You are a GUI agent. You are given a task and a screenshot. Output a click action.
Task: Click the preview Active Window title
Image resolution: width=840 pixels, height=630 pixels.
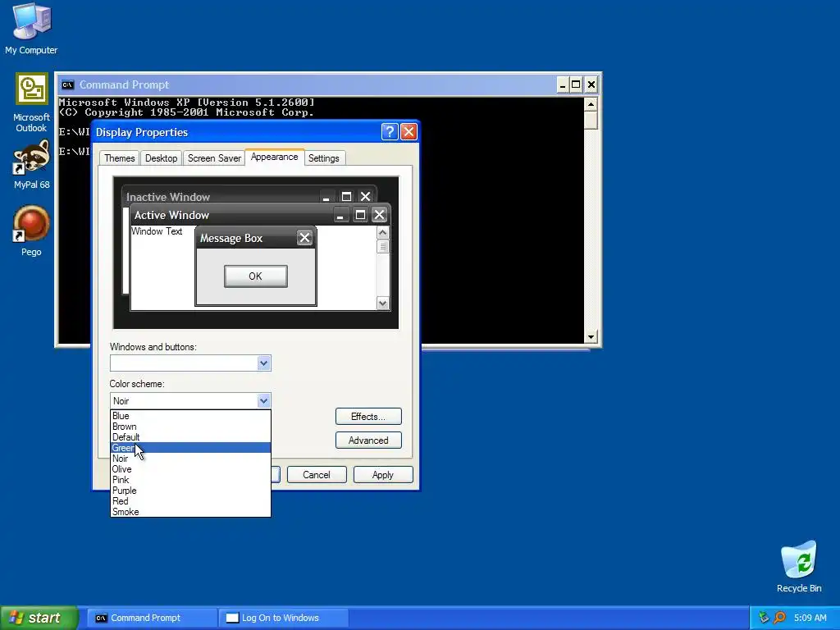[x=171, y=216]
